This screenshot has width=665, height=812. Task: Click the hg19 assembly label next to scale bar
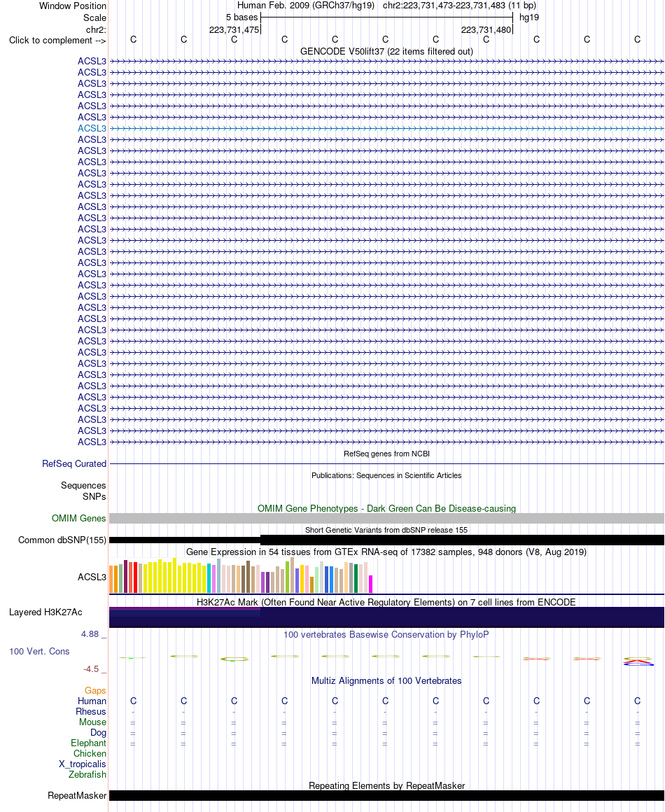coord(528,17)
